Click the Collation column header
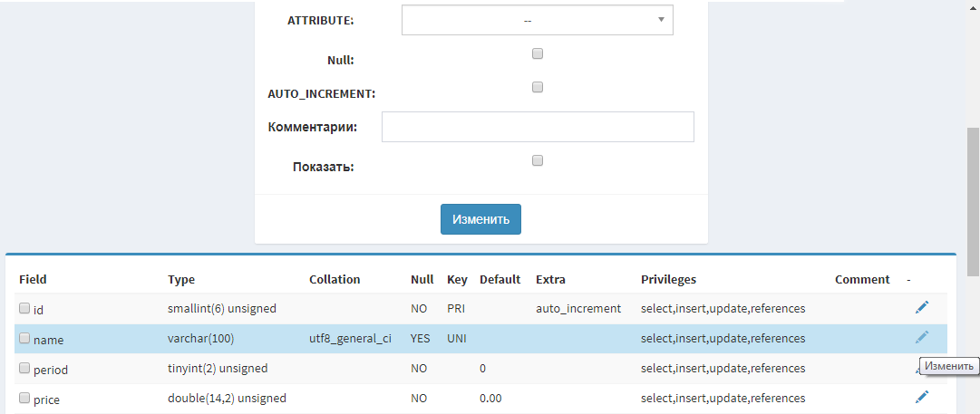The width and height of the screenshot is (980, 414). [x=335, y=280]
